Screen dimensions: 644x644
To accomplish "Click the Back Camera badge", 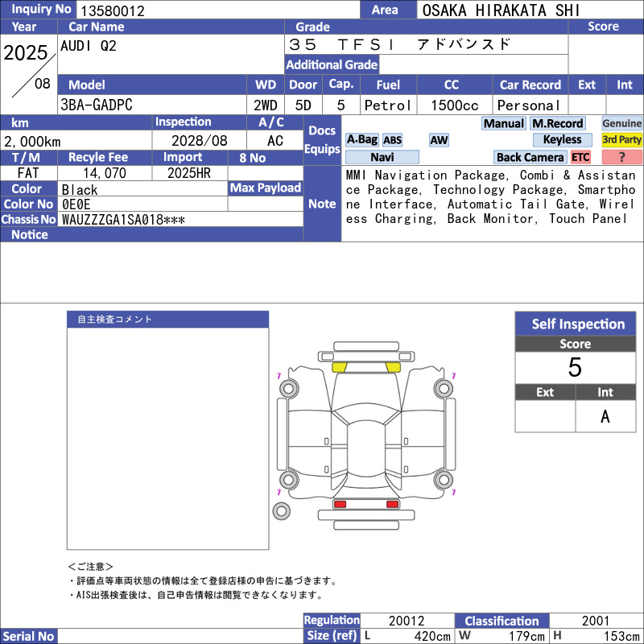I will (x=530, y=157).
